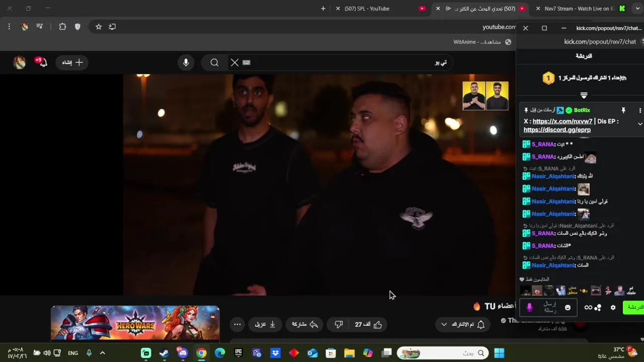Collapse the gift leaderboard handle in chat

click(x=584, y=95)
